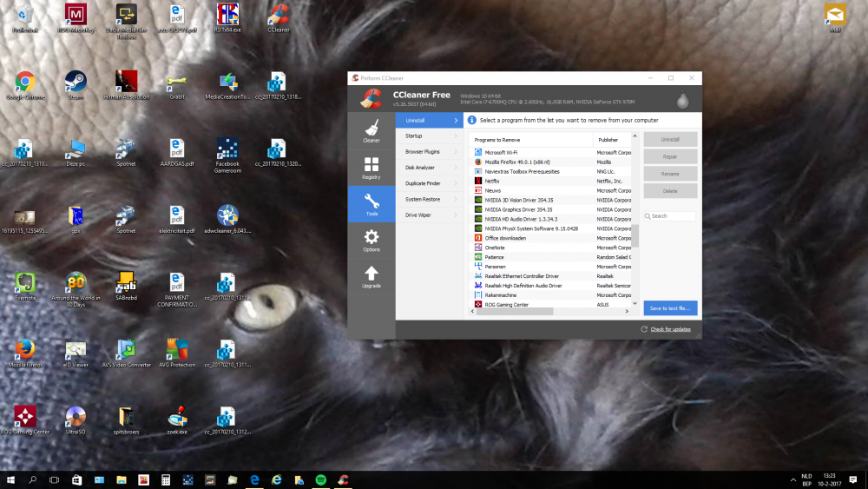Click the Spotify icon in the taskbar
This screenshot has height=489, width=868.
tap(319, 479)
